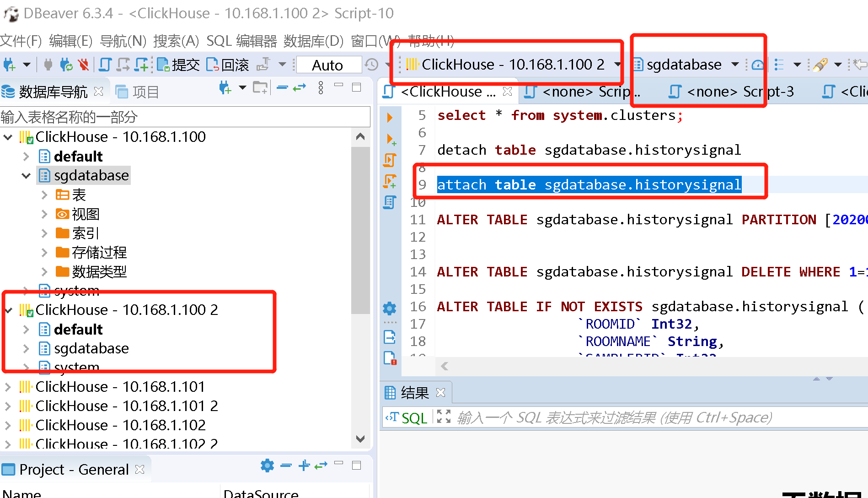Viewport: 868px width, 498px height.
Task: Click line 5 select from system.clusters
Action: [x=560, y=115]
